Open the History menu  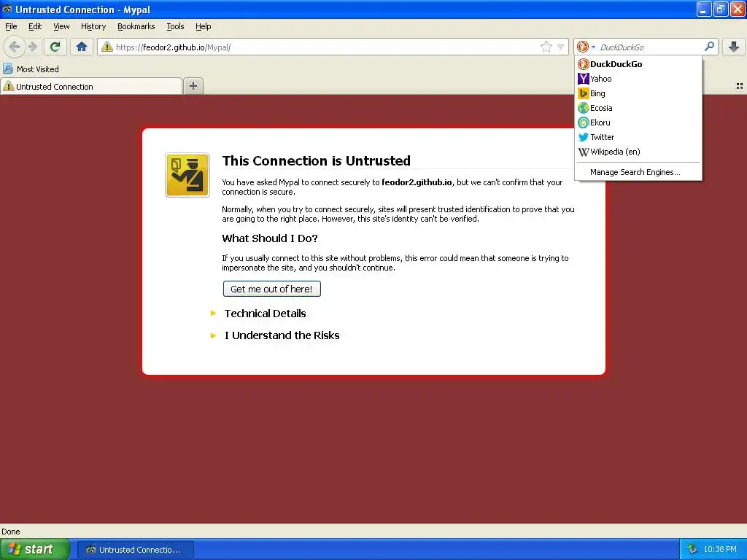(93, 26)
